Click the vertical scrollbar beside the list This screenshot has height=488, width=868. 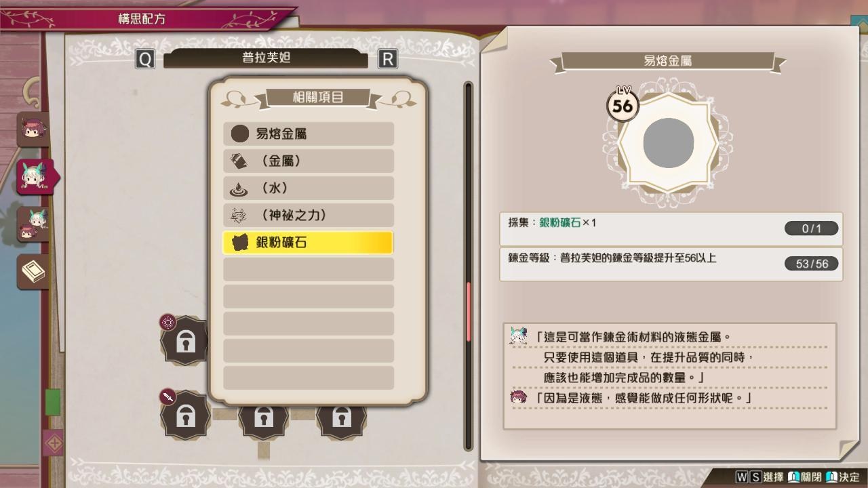point(468,266)
